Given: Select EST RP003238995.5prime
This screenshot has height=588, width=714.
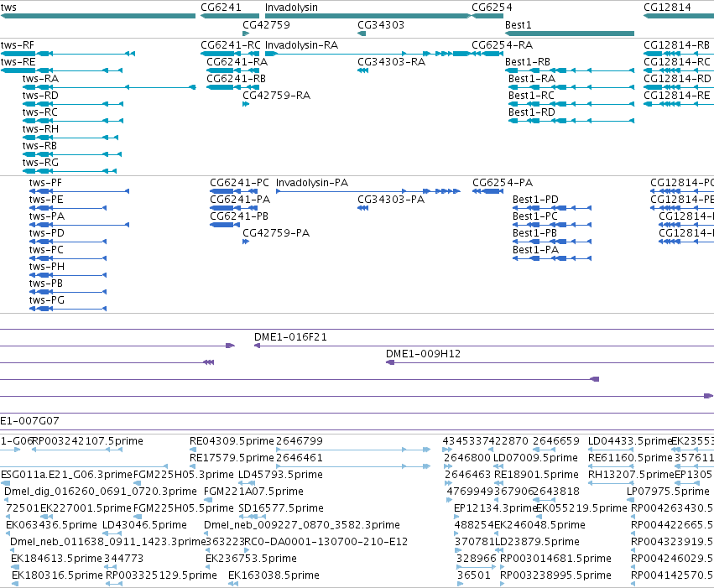Looking at the screenshot, I should click(x=555, y=575).
